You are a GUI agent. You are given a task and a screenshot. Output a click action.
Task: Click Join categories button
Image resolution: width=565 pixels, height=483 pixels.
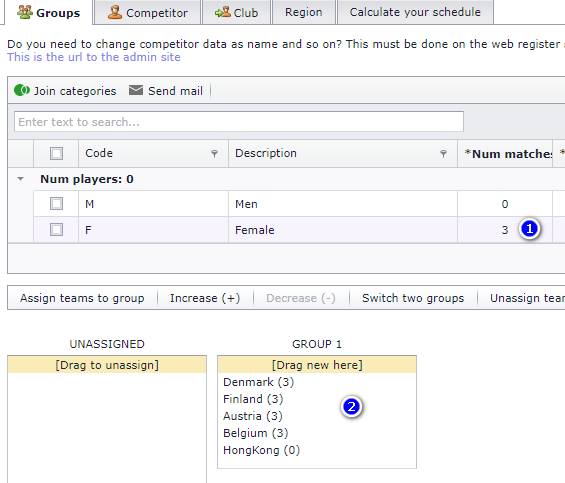tap(65, 90)
